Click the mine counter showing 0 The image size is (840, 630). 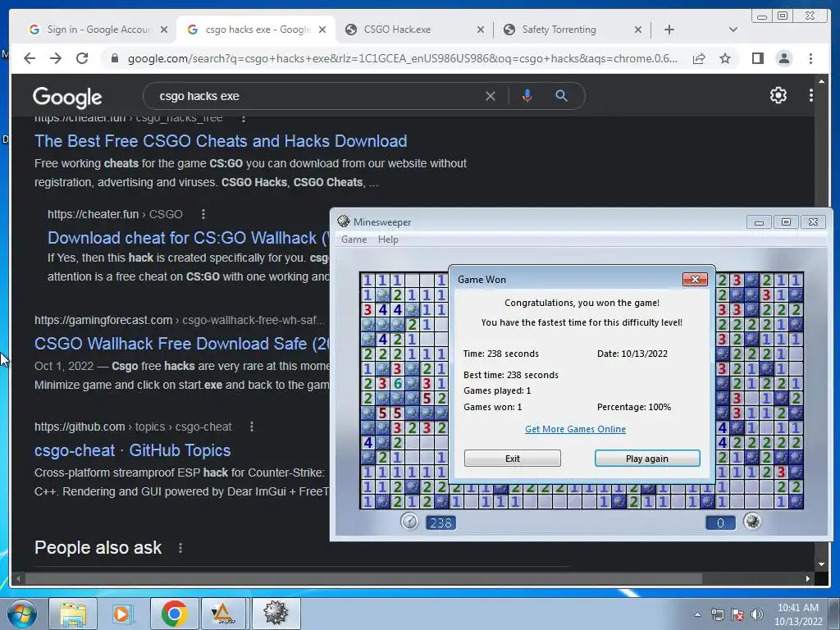point(720,523)
